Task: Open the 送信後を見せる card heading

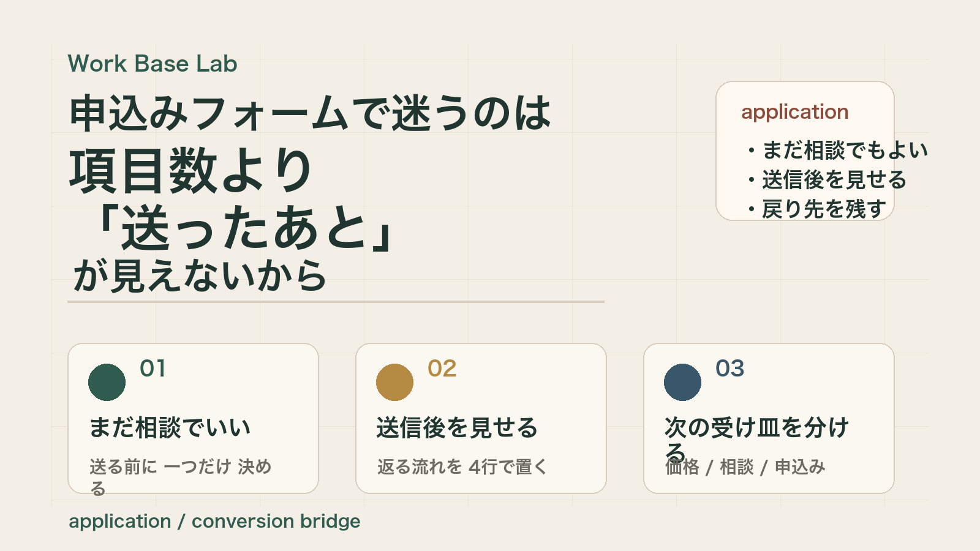Action: tap(457, 427)
